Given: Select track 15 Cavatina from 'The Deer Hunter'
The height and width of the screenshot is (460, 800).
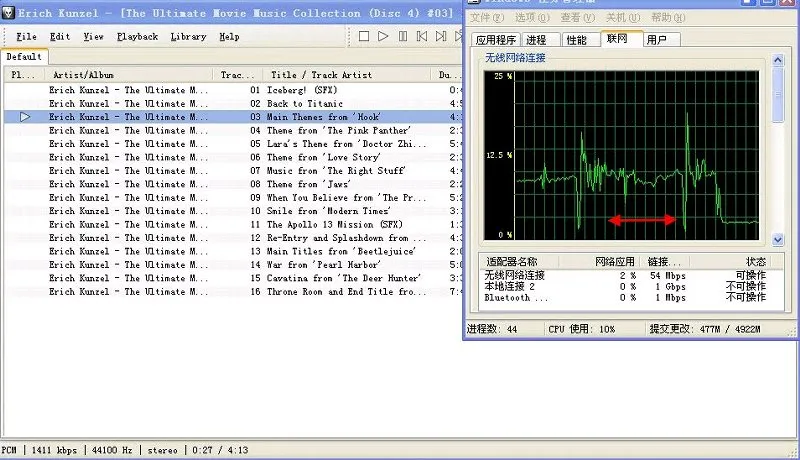Looking at the screenshot, I should coord(234,278).
